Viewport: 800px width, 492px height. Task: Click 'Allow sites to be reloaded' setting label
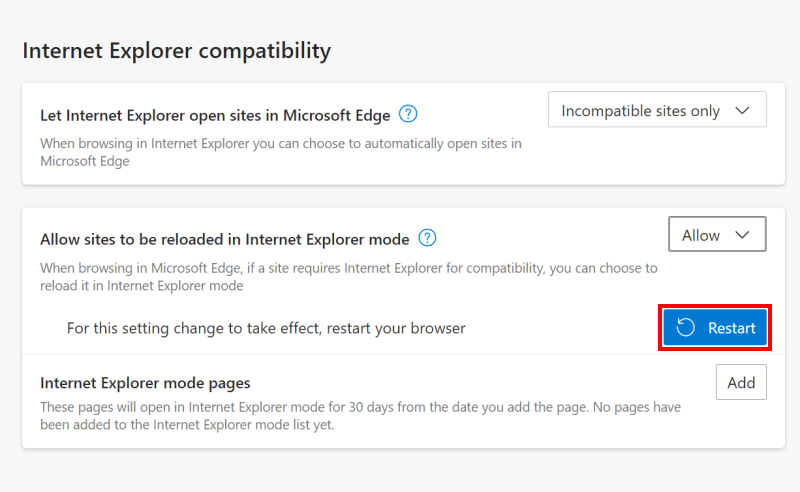tap(225, 240)
